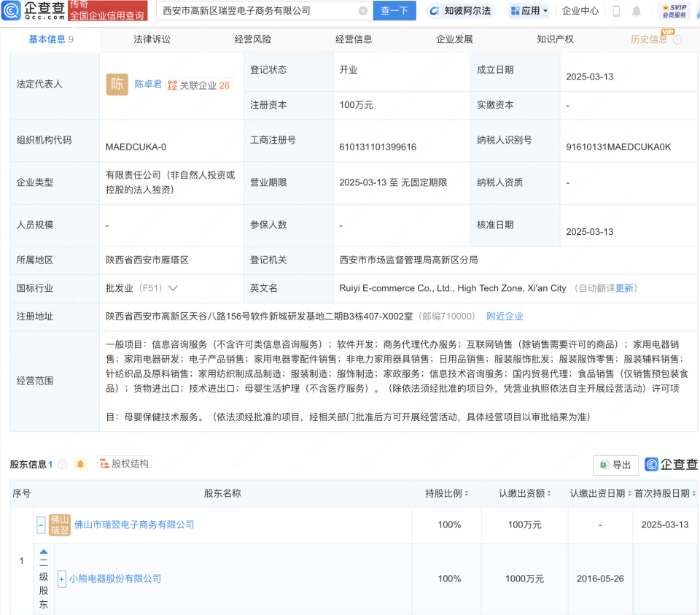The height and width of the screenshot is (615, 700).
Task: Click the info icon beside 历史信息
Action: pos(677,39)
